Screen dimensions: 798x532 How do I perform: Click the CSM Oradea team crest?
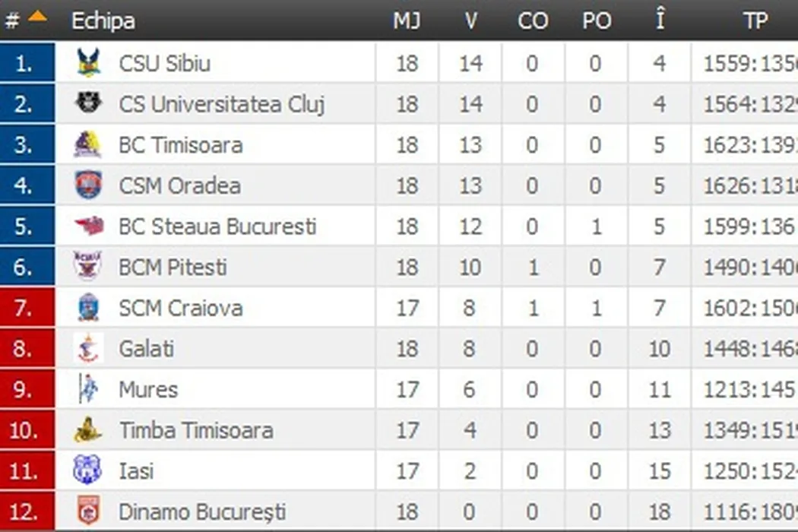coord(88,185)
